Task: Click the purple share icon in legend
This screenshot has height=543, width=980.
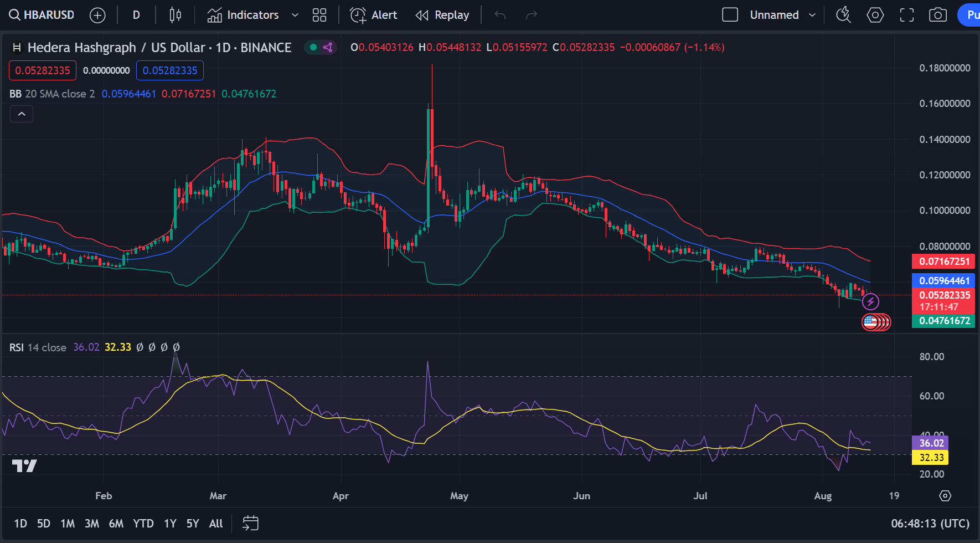Action: point(328,47)
